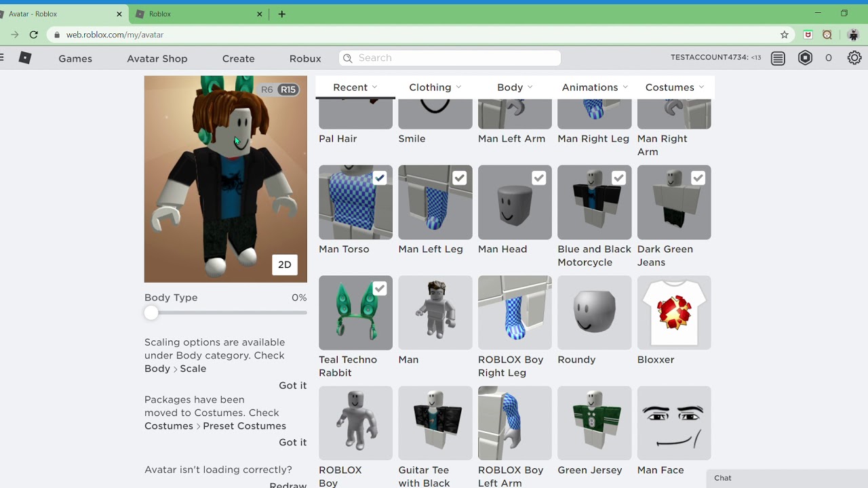Image resolution: width=868 pixels, height=488 pixels.
Task: Select the Green Jersey item
Action: tap(594, 423)
